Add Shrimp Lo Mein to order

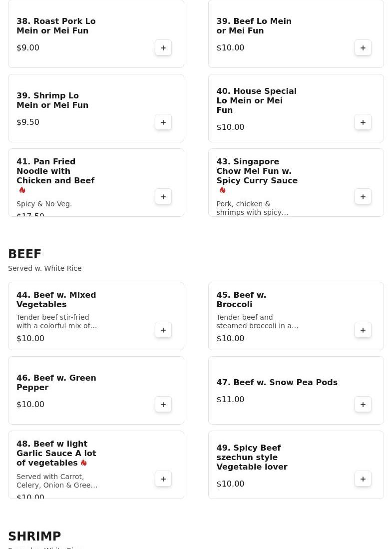pyautogui.click(x=163, y=122)
